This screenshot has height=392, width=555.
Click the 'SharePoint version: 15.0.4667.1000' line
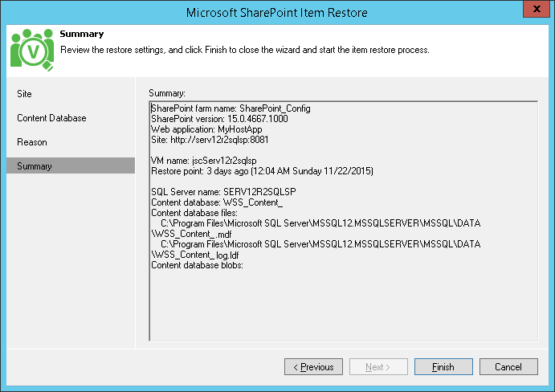click(x=219, y=119)
